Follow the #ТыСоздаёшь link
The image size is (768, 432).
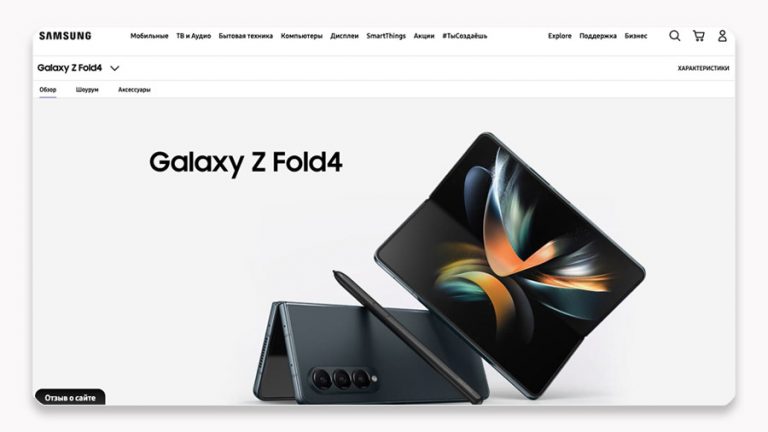[465, 36]
